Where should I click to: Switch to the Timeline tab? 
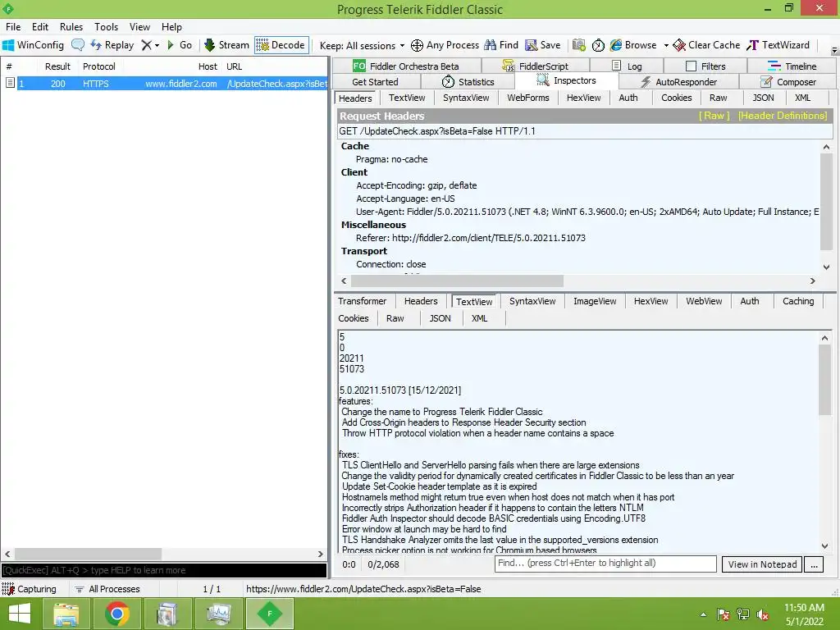point(792,66)
